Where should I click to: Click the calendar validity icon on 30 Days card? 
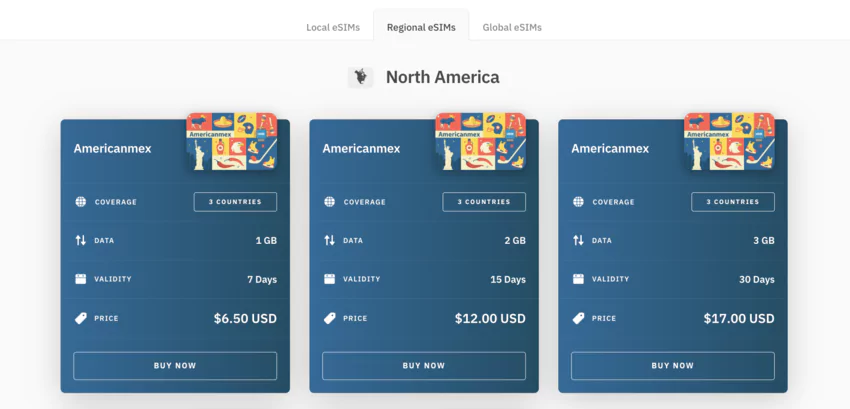point(578,279)
